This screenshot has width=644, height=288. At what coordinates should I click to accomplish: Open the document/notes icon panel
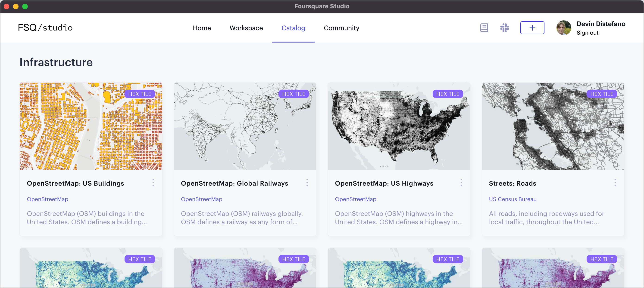tap(484, 28)
